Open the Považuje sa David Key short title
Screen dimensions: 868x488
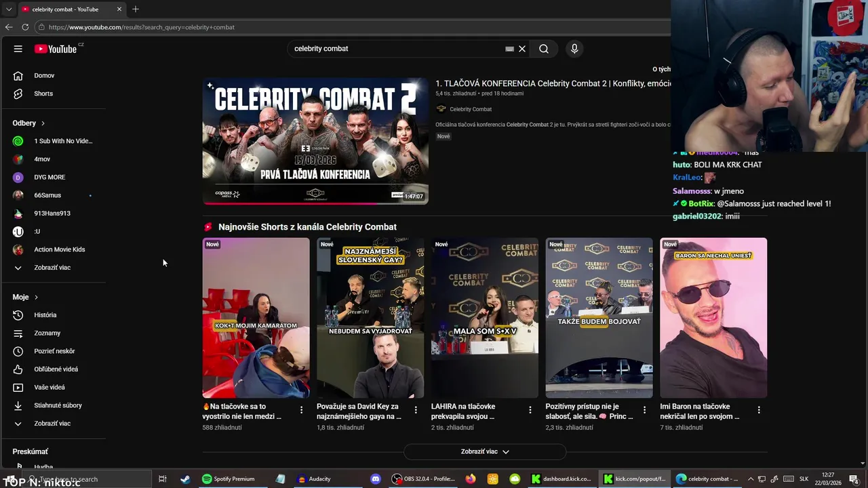[359, 411]
